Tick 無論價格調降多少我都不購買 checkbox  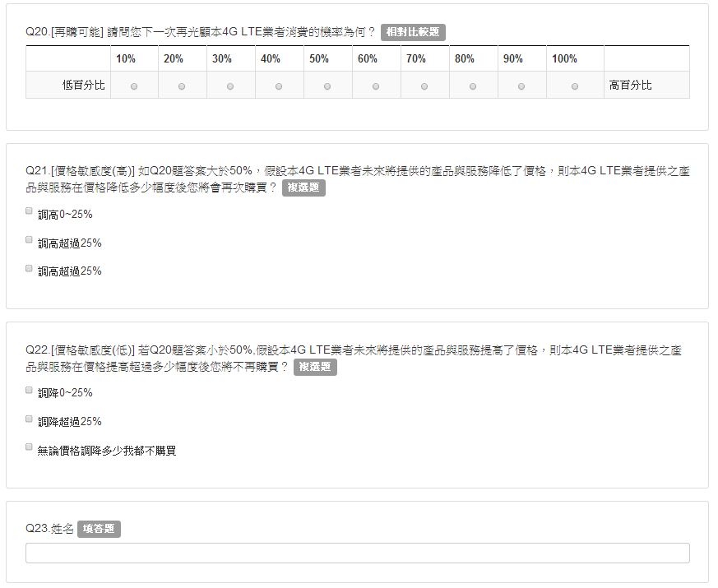pos(29,447)
